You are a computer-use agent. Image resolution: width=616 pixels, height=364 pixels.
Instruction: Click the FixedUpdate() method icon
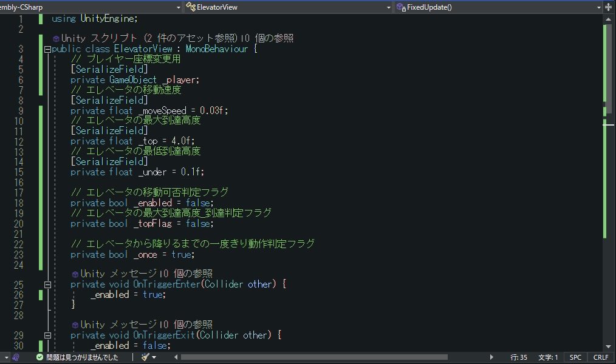(x=401, y=7)
